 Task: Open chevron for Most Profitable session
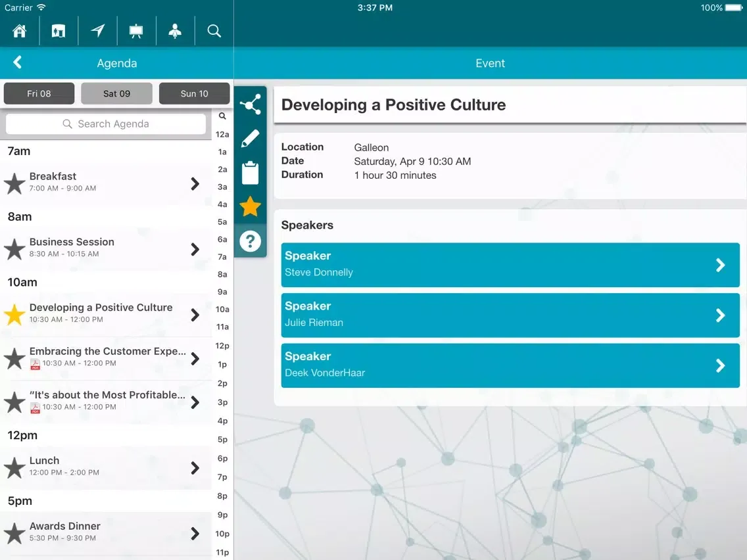tap(195, 402)
